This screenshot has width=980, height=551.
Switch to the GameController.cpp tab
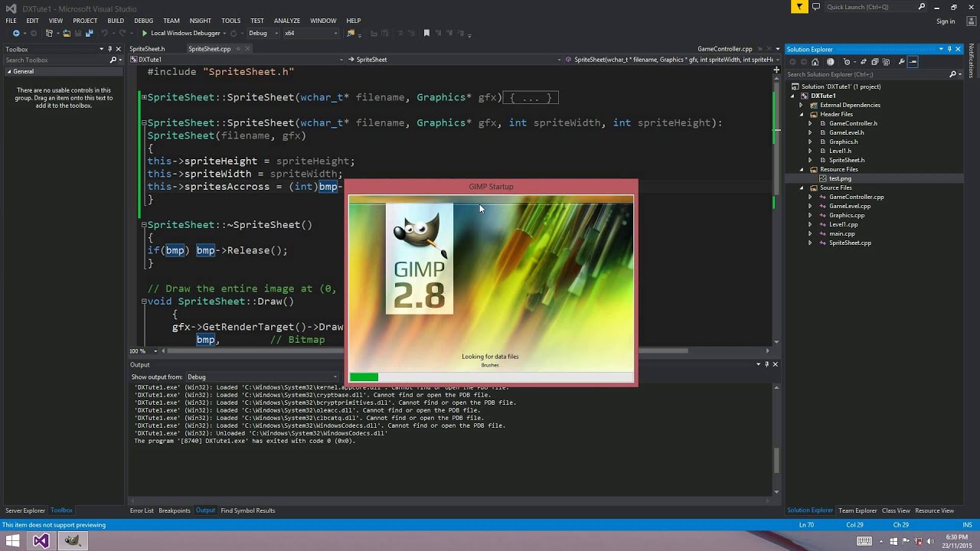pyautogui.click(x=724, y=49)
